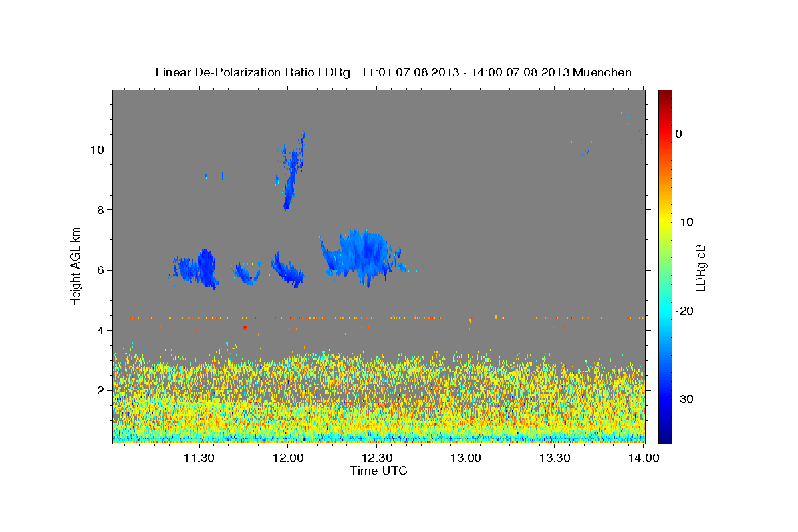Screen dimensions: 798x532
Task: Click the colorbar value -20
Action: click(685, 311)
